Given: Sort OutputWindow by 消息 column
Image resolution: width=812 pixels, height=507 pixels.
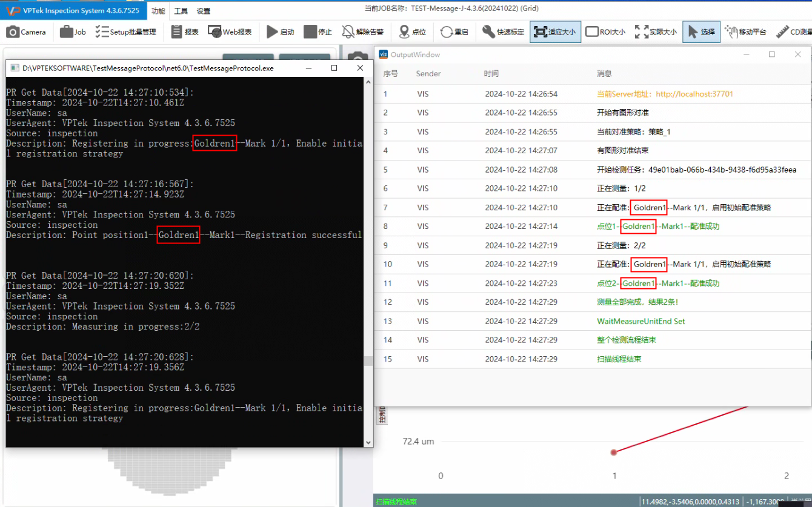Looking at the screenshot, I should tap(604, 73).
